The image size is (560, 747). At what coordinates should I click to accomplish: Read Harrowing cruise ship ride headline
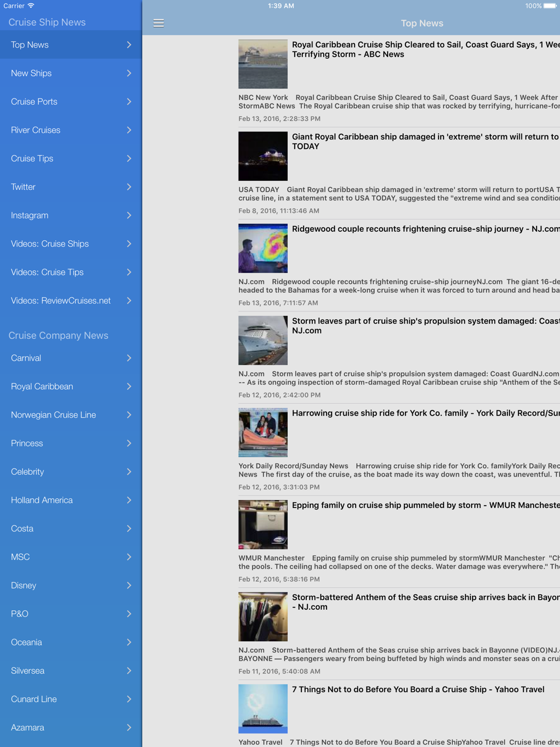(x=426, y=413)
